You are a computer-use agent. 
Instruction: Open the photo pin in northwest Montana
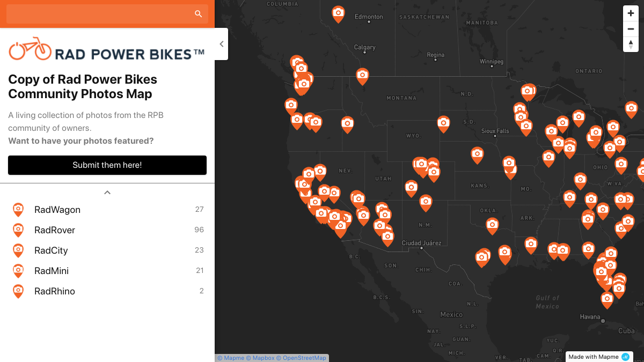(363, 76)
